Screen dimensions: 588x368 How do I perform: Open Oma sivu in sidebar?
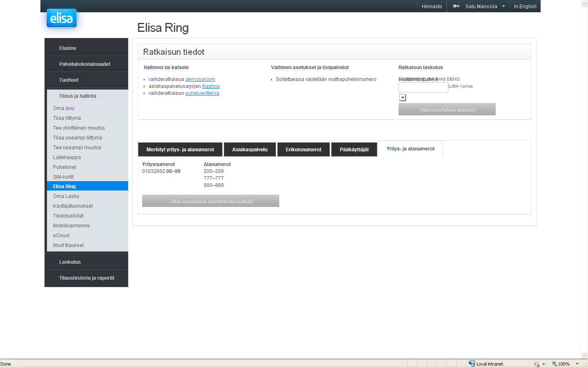point(64,108)
